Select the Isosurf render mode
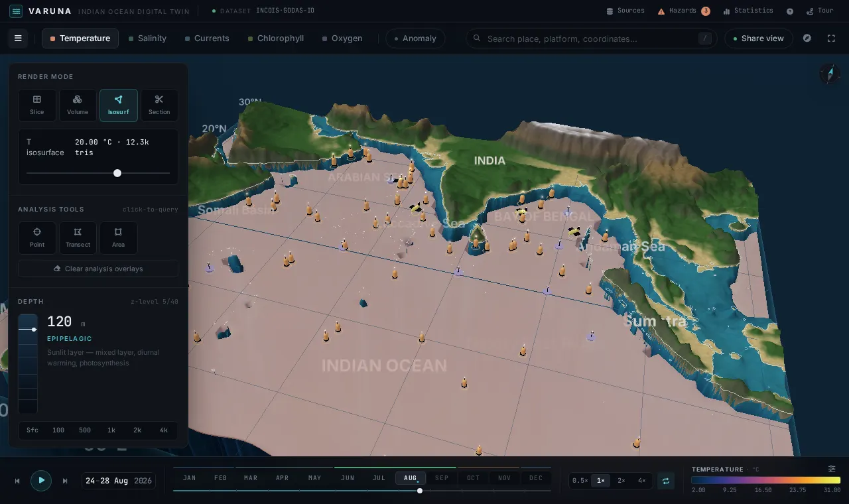 tap(119, 105)
